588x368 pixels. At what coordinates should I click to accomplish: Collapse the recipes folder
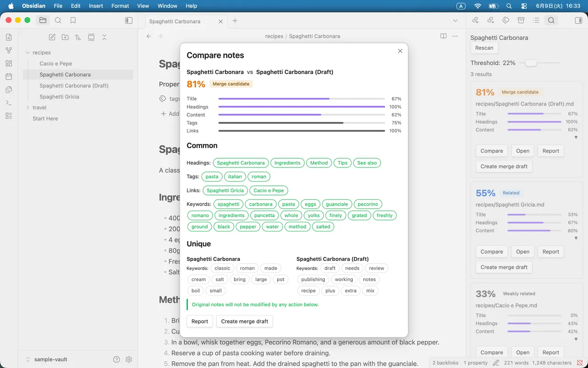[x=28, y=52]
